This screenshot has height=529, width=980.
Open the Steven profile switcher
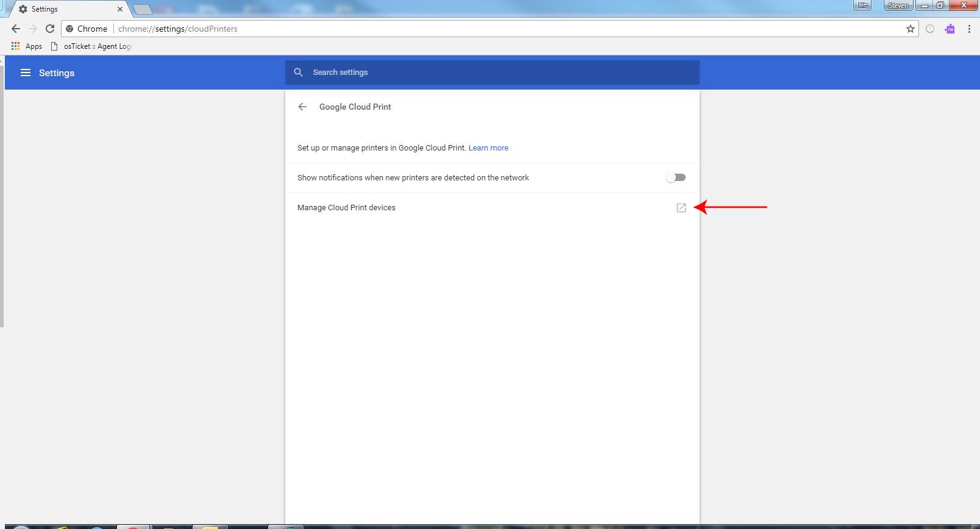pos(898,5)
